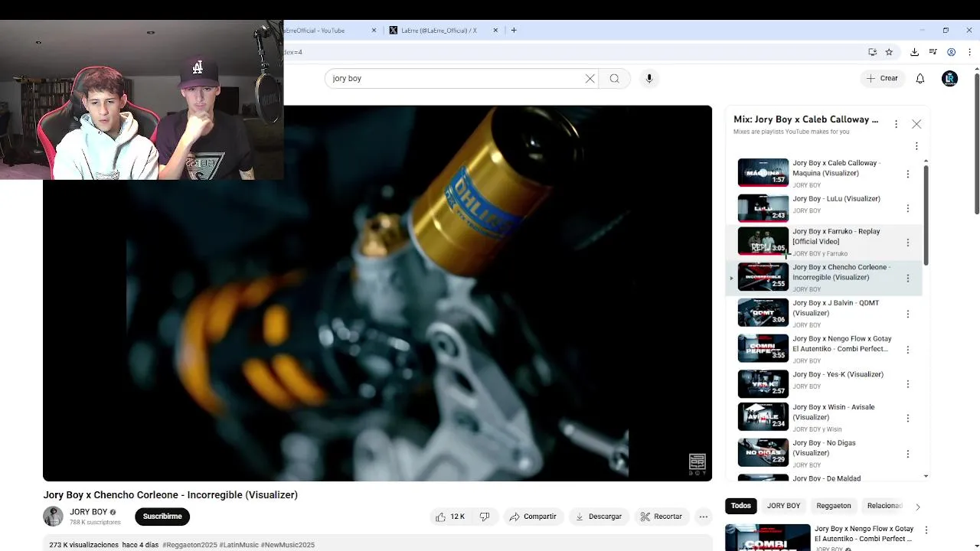Play Yes-K (Visualizer) from playlist
Viewport: 980px width, 551px height.
763,384
